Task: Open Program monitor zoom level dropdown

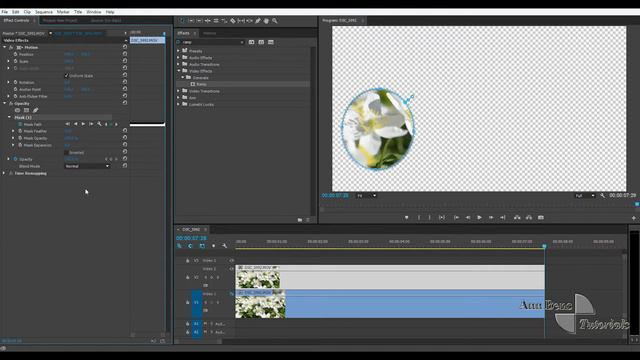Action: (x=367, y=196)
